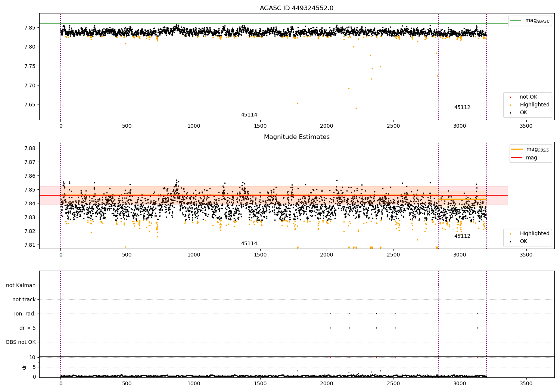Click the 45112 label in Magnitude Estimates plot
The height and width of the screenshot is (392, 560).
coord(462,236)
